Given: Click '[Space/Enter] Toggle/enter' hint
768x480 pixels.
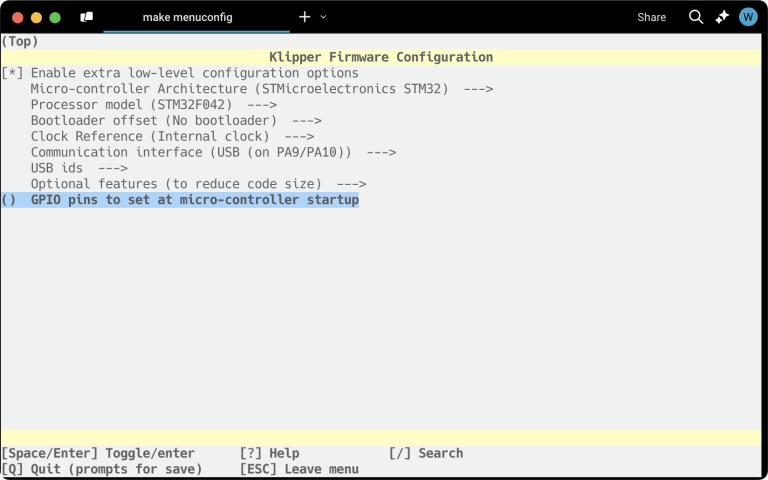Looking at the screenshot, I should click(98, 453).
